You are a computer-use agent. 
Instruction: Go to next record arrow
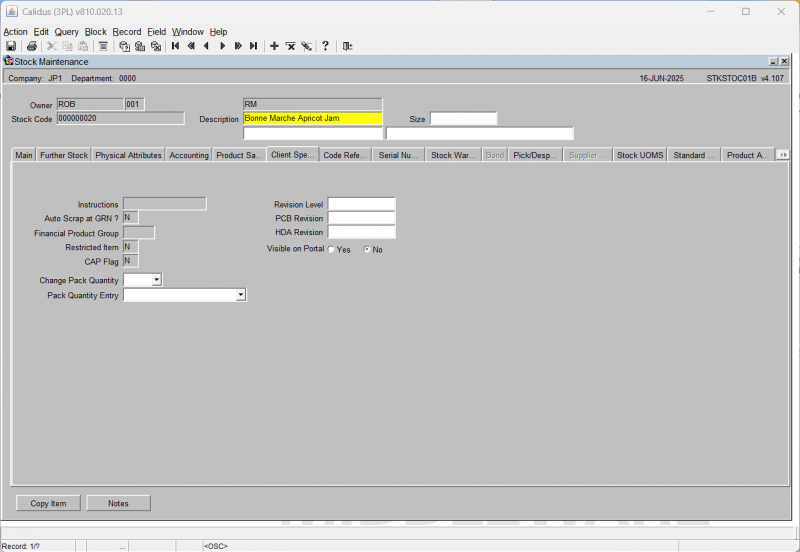pyautogui.click(x=222, y=46)
